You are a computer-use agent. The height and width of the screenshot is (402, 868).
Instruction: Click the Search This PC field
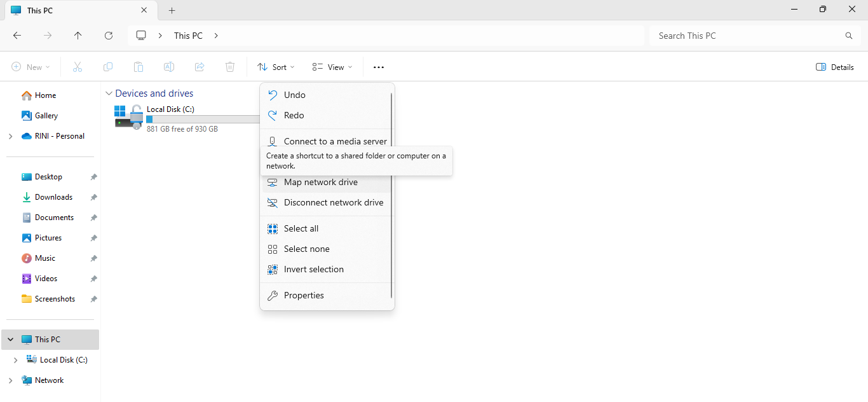[750, 36]
